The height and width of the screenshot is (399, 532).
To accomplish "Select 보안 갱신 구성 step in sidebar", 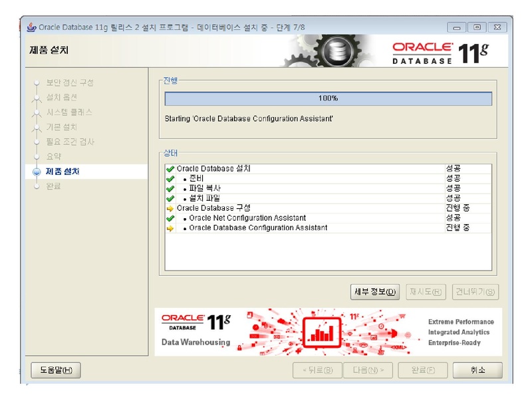I will (x=69, y=82).
